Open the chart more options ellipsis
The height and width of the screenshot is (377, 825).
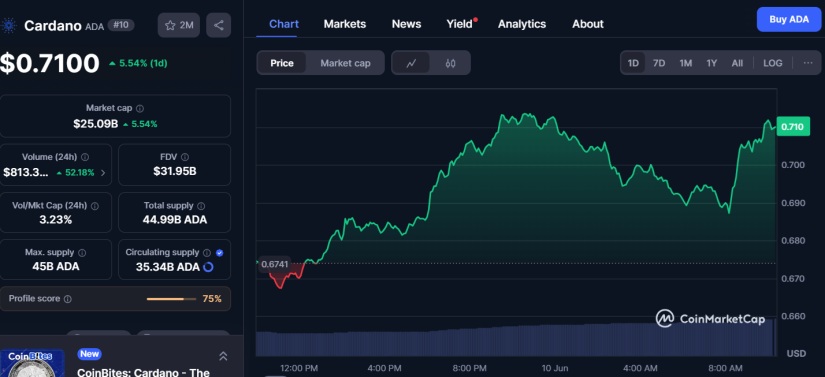pyautogui.click(x=808, y=63)
